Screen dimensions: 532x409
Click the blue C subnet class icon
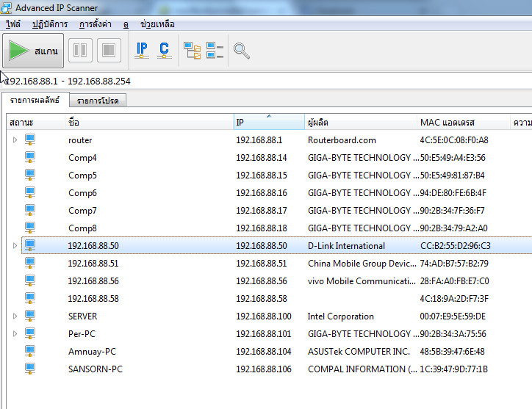[164, 51]
